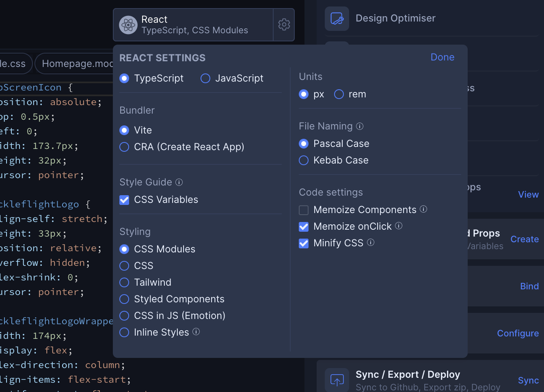Click the View link
544x392 pixels.
tap(528, 194)
